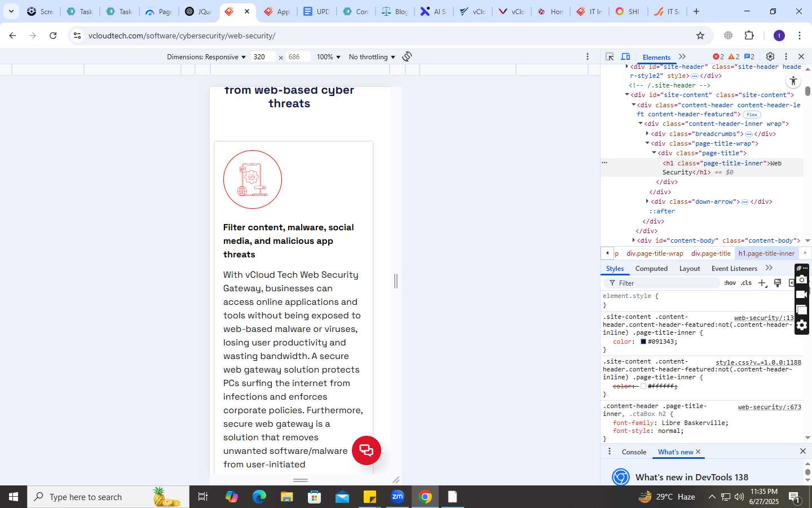Activate the inspect element picker icon
Viewport: 812px width, 508px height.
(x=610, y=56)
